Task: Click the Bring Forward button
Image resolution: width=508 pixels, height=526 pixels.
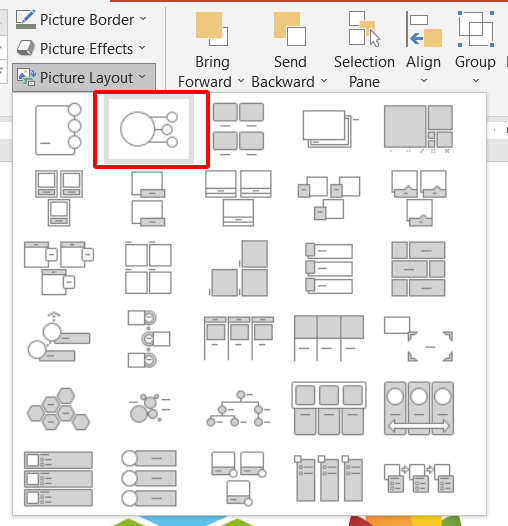Action: [211, 50]
